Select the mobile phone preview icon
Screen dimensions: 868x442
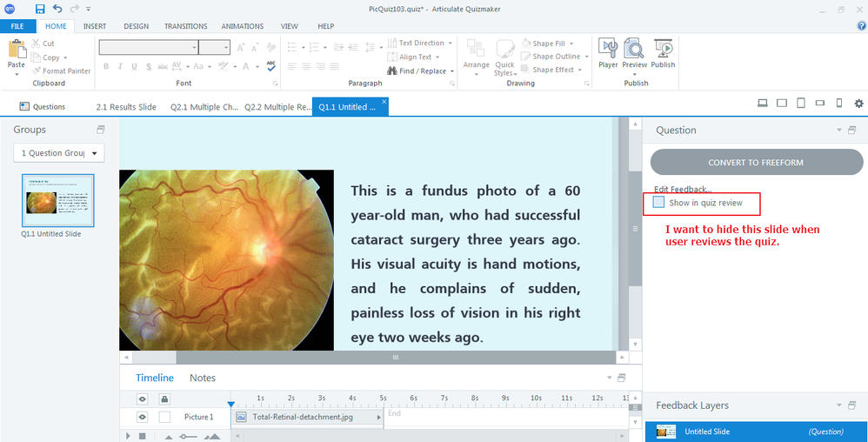[839, 104]
